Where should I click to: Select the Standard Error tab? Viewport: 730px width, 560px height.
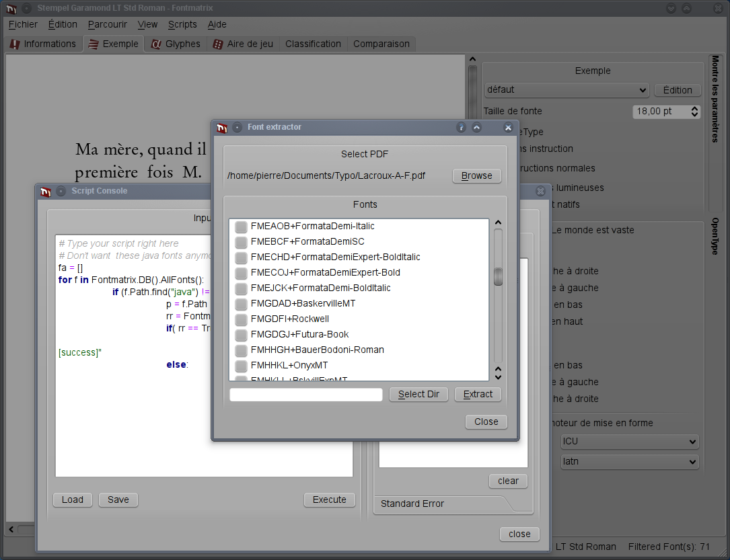tap(412, 504)
